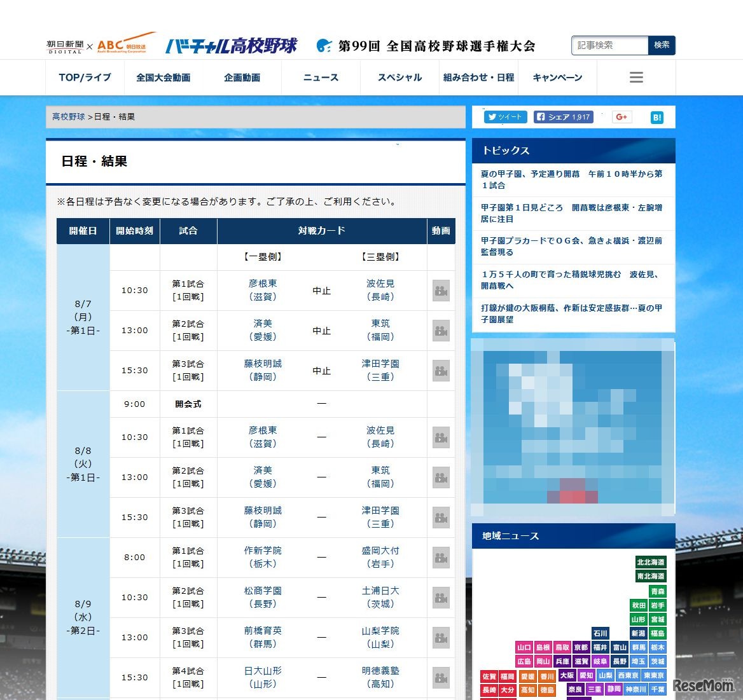Open video for 8/7 彦根東 vs 波佐見
The image size is (743, 700).
pyautogui.click(x=441, y=291)
